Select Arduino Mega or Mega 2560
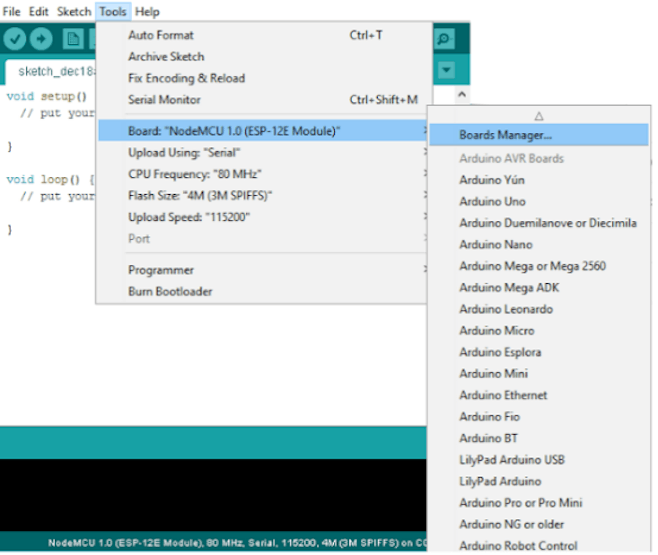Image resolution: width=658 pixels, height=555 pixels. click(539, 266)
